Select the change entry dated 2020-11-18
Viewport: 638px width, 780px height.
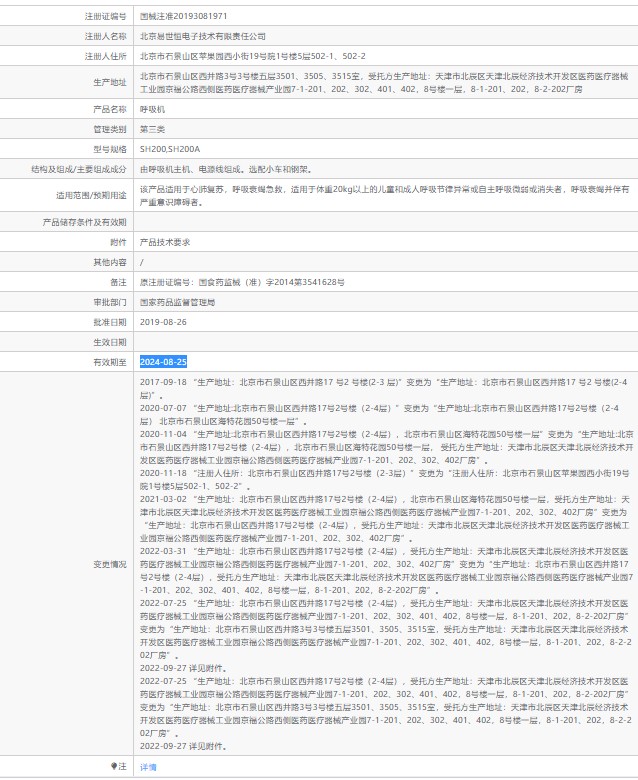point(384,480)
